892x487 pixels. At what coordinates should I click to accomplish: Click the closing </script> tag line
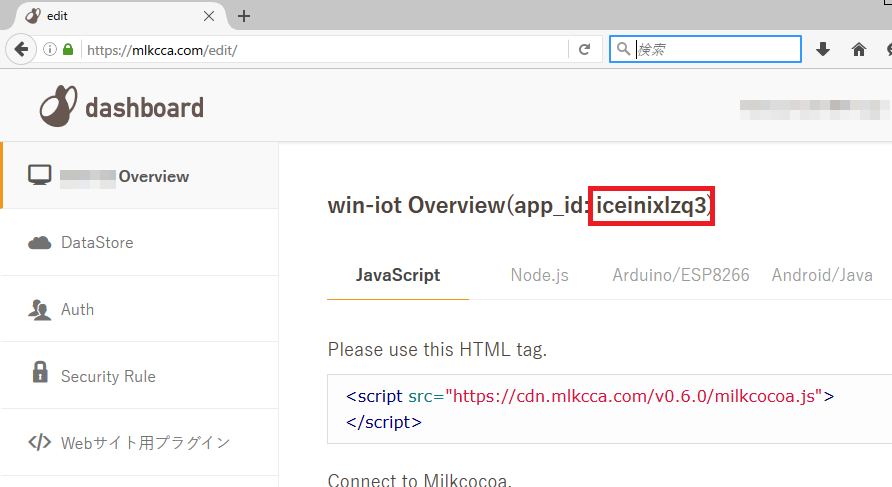point(384,422)
